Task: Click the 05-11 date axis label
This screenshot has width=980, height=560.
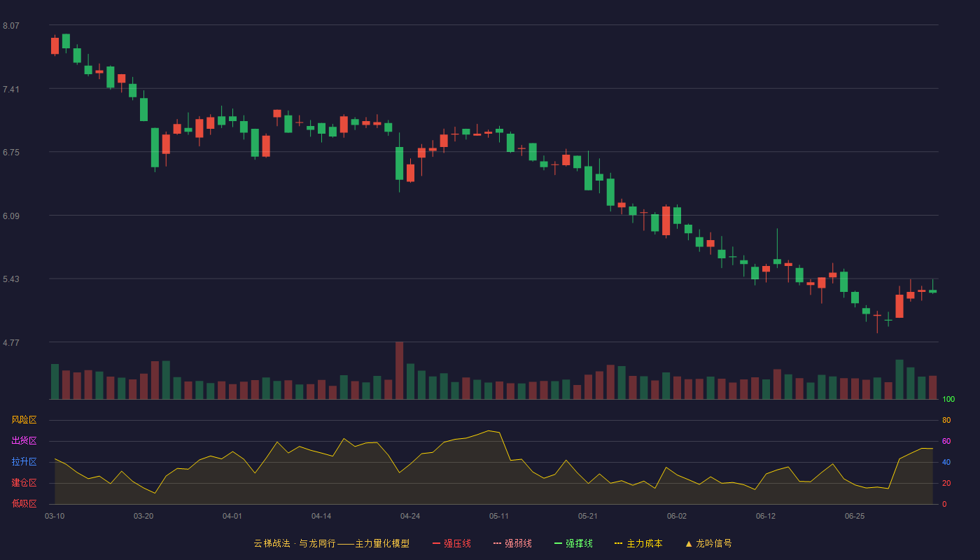Action: [499, 516]
